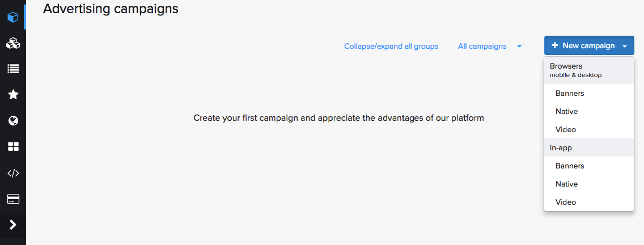Click the plus New campaign button
Image resolution: width=644 pixels, height=245 pixels.
point(582,46)
